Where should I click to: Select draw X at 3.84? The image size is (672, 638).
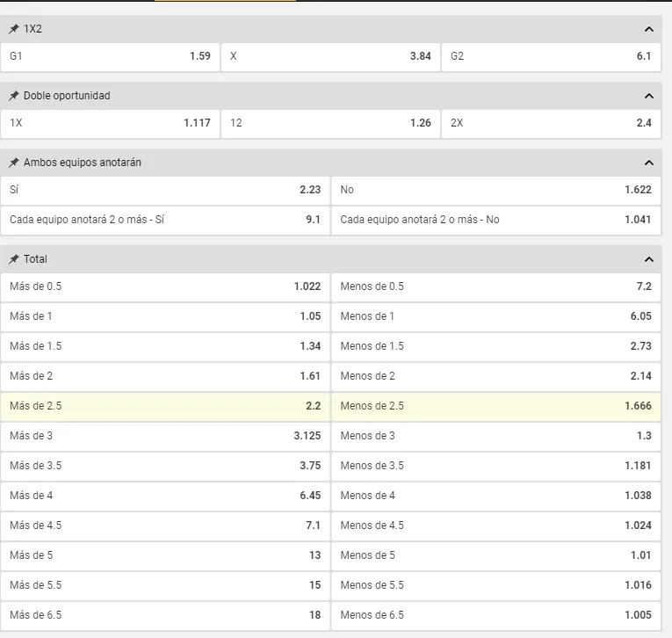pos(330,56)
